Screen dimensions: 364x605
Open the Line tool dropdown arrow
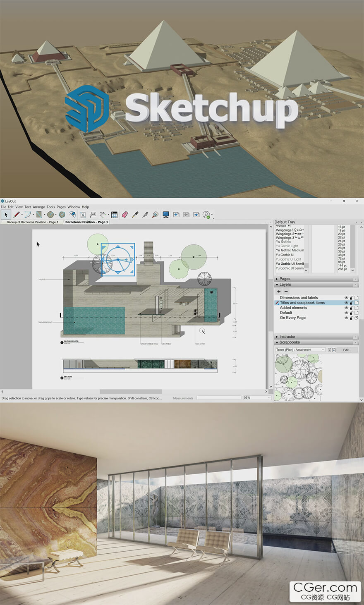tap(22, 215)
